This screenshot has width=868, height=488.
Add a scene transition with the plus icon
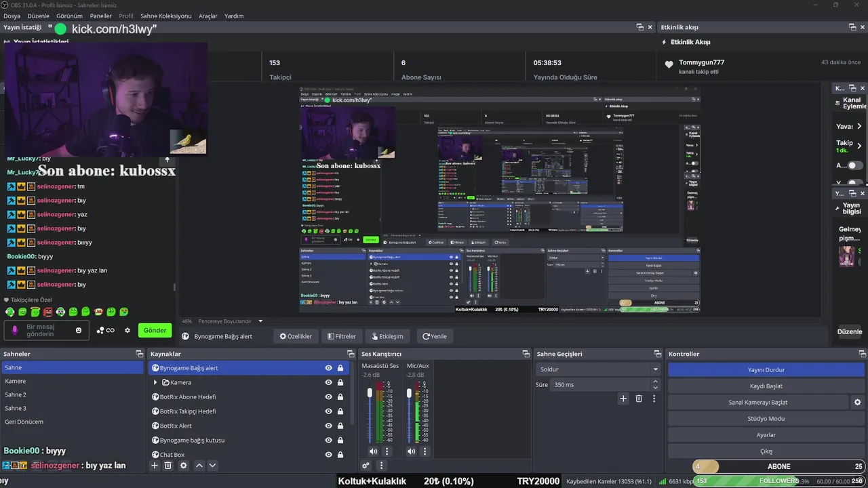coord(623,399)
